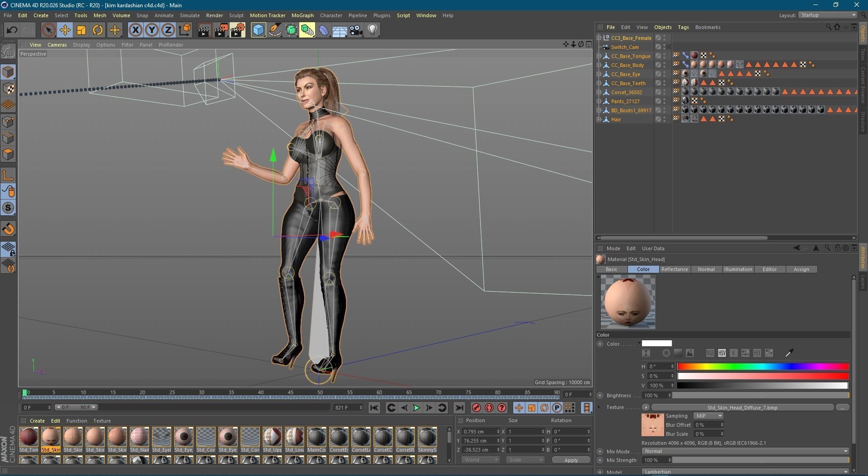Click the Coordinate System icon
The image size is (868, 476).
point(184,30)
